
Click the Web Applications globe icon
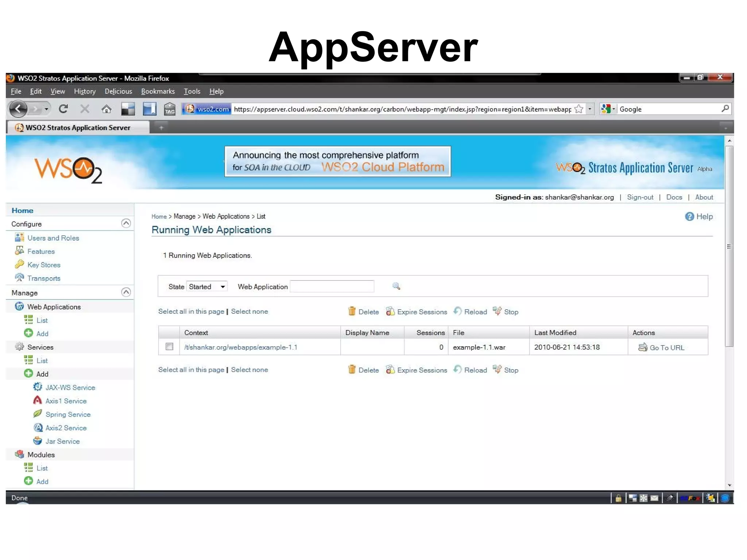[19, 306]
